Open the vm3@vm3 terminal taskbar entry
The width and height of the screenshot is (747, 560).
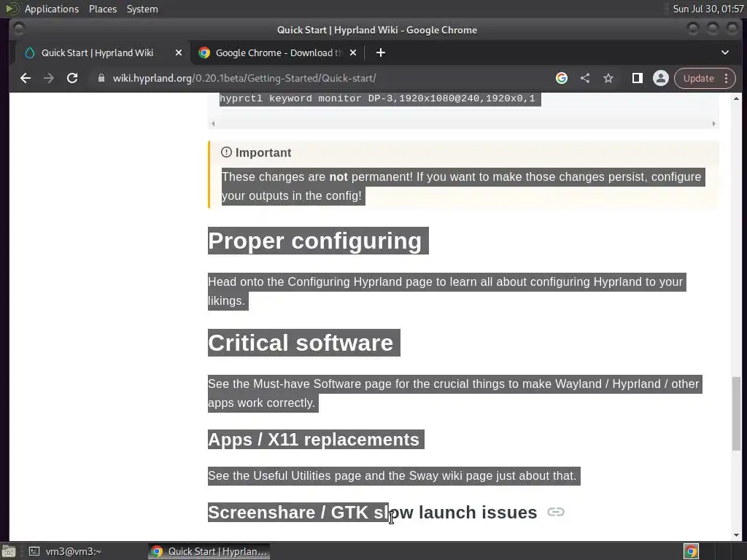(x=65, y=551)
